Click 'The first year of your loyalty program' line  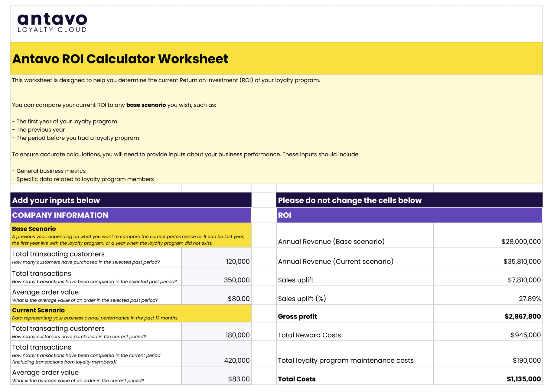click(65, 121)
